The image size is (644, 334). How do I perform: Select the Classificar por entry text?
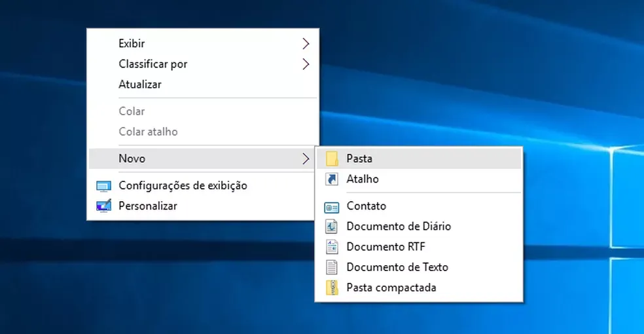pyautogui.click(x=152, y=64)
